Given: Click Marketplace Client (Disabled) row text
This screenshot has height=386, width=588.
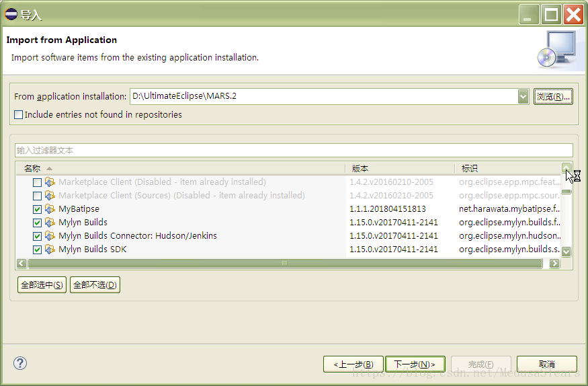Looking at the screenshot, I should (162, 182).
